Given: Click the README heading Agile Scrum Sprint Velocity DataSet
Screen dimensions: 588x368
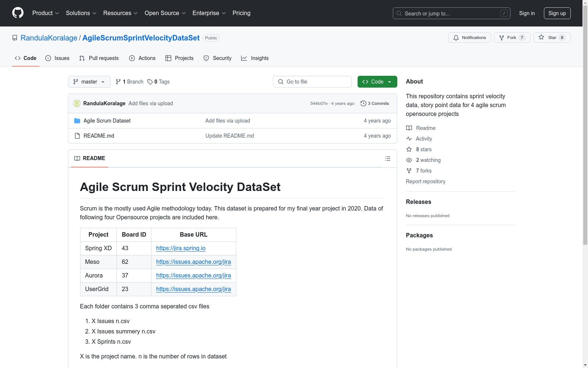Looking at the screenshot, I should point(180,187).
